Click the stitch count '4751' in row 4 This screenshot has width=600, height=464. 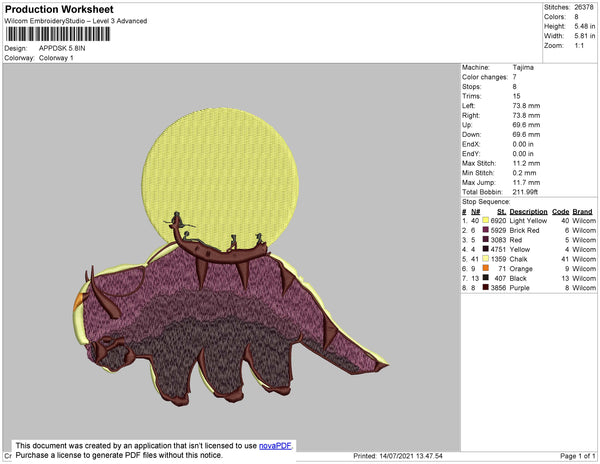(x=498, y=249)
